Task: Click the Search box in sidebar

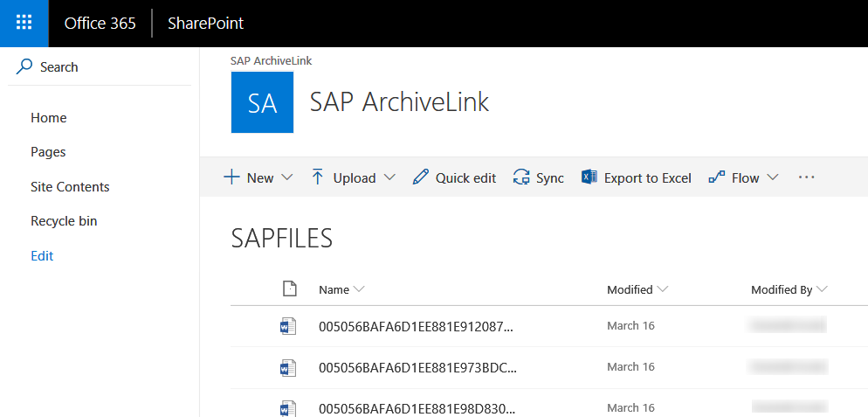Action: tap(59, 67)
